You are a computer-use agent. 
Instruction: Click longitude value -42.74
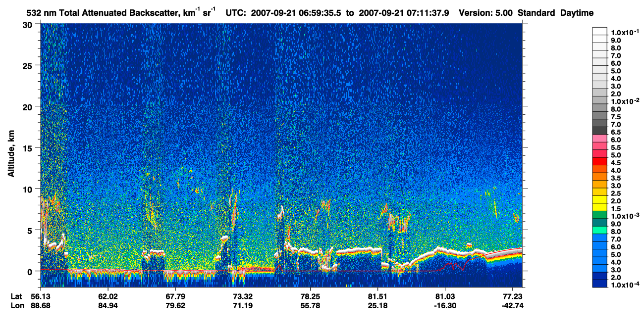(x=513, y=305)
